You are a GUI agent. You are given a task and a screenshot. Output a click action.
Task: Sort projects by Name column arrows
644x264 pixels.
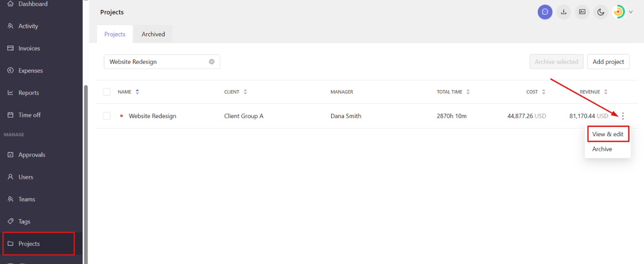click(137, 92)
